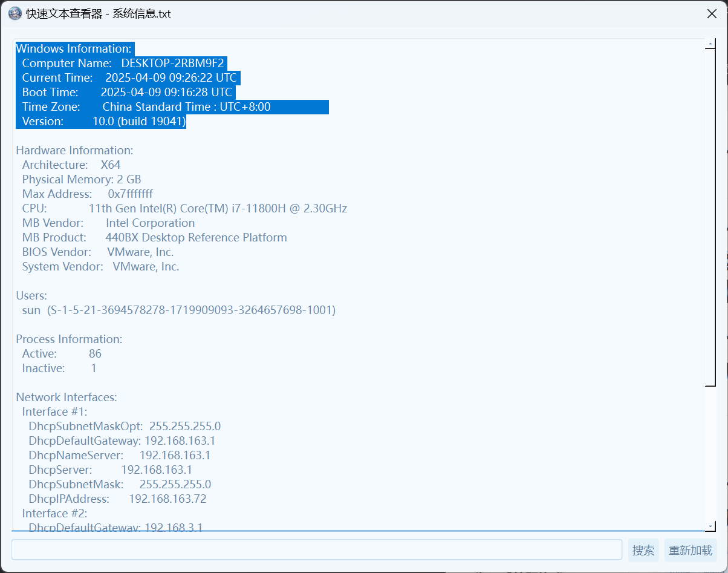Click the 重新加载 button
The width and height of the screenshot is (728, 573).
click(x=691, y=551)
